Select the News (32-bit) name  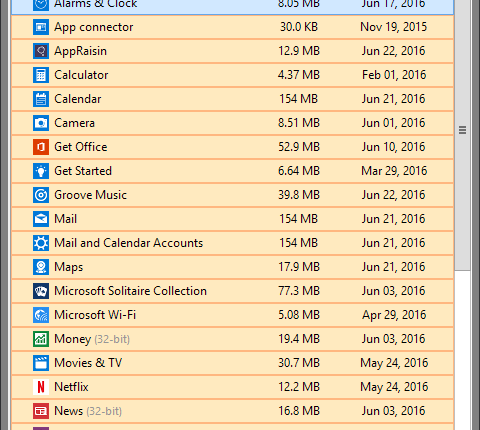[x=88, y=411]
